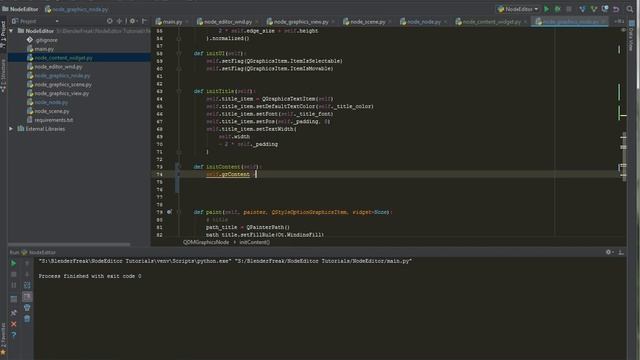Collapse the NodeEditor root folder arrow
The height and width of the screenshot is (360, 640).
11,31
